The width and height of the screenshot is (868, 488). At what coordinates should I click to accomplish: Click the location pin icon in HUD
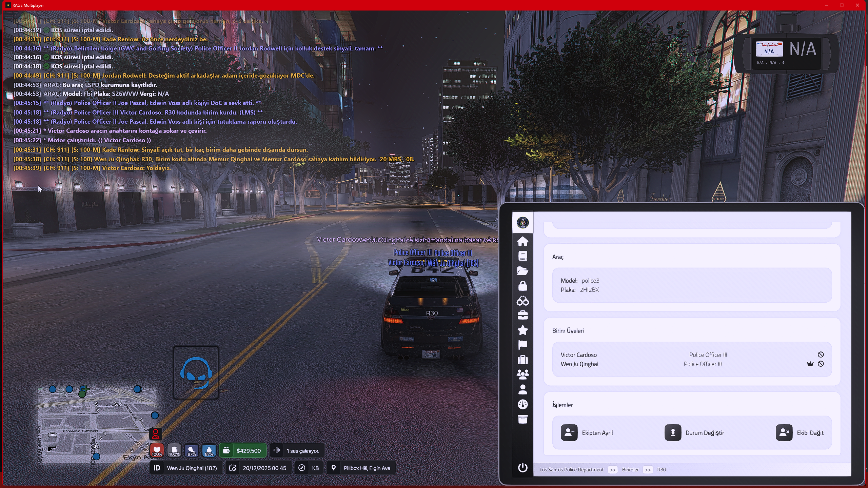(334, 468)
